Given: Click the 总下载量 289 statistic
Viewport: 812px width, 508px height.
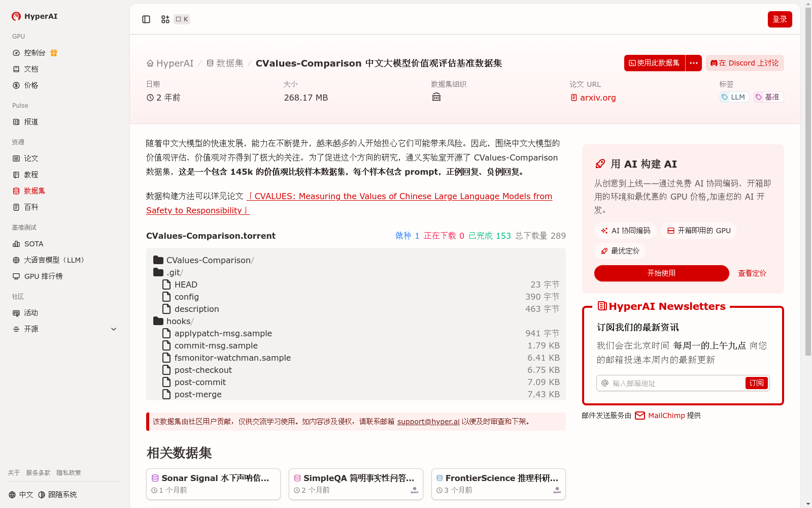Looking at the screenshot, I should click(540, 236).
